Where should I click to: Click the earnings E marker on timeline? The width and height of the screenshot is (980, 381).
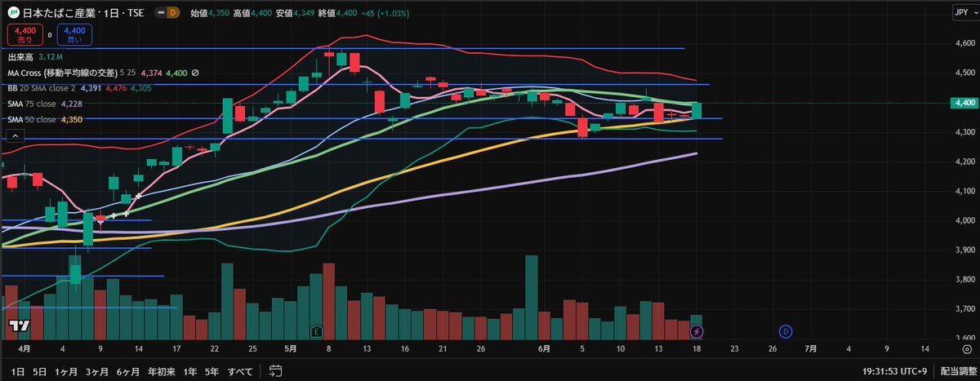pos(316,331)
